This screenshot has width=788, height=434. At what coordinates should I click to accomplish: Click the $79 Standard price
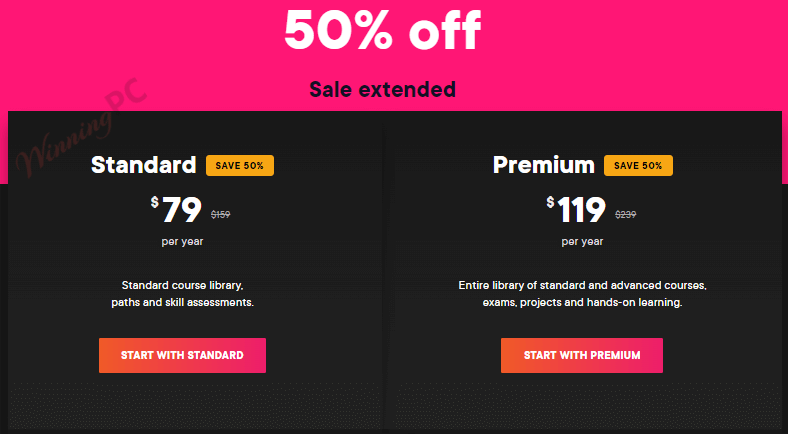point(182,210)
